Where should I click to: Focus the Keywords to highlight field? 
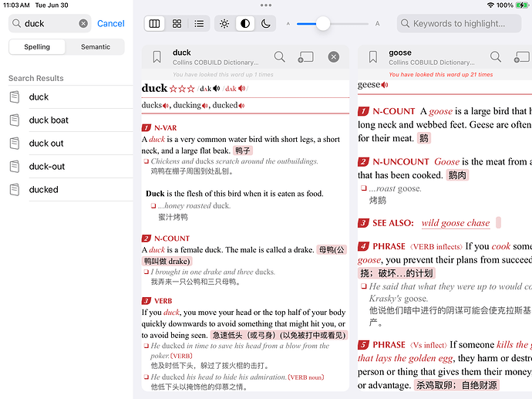tap(459, 23)
